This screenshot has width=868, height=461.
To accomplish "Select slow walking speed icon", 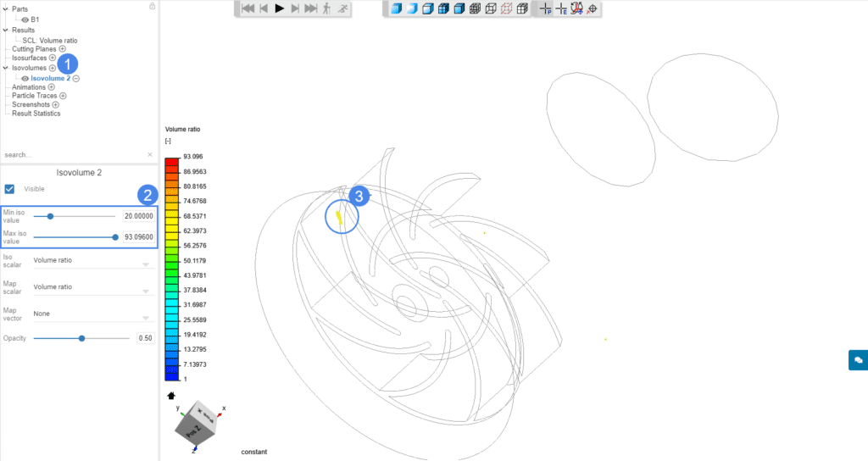I will (x=326, y=8).
